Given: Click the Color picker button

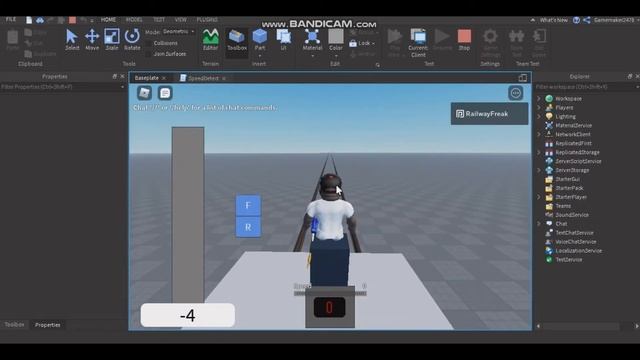Looking at the screenshot, I should (x=336, y=40).
